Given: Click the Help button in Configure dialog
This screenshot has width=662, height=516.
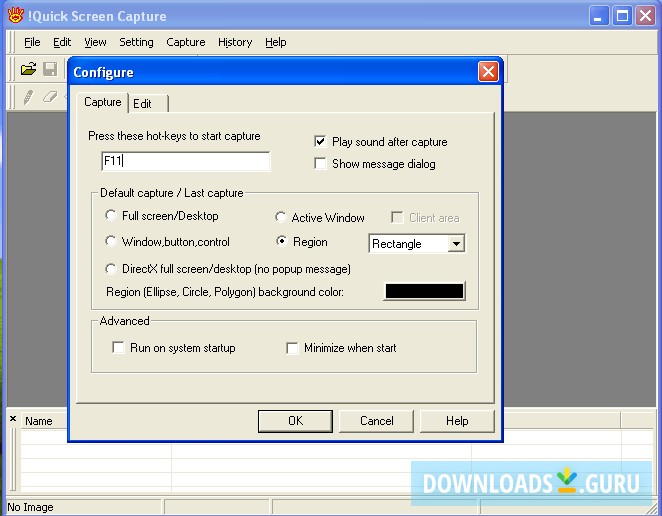Looking at the screenshot, I should point(457,421).
